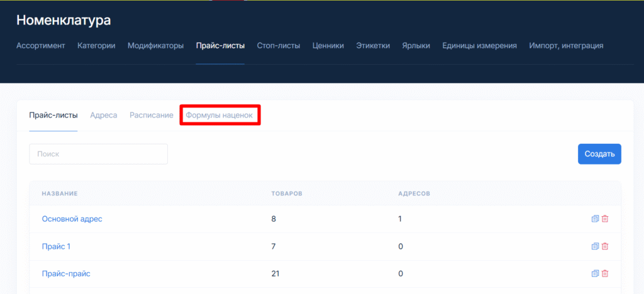Click the Создать button
Image resolution: width=644 pixels, height=294 pixels.
[x=599, y=154]
